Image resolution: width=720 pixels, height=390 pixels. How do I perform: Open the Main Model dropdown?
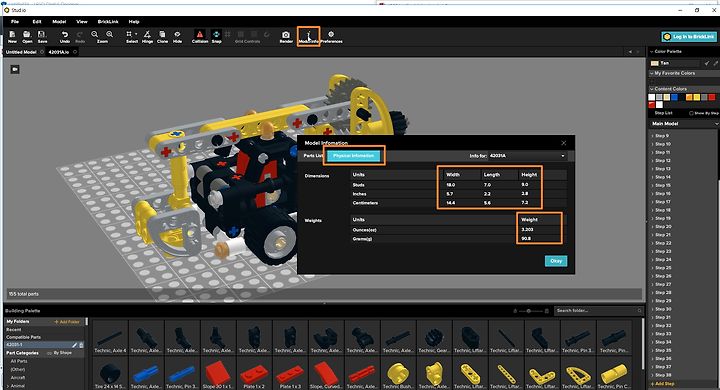(x=684, y=124)
